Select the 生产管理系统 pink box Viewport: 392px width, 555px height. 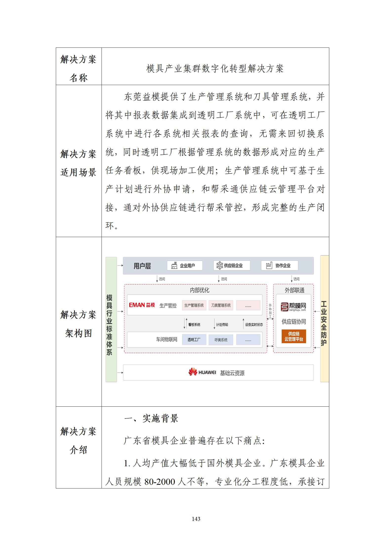point(194,305)
